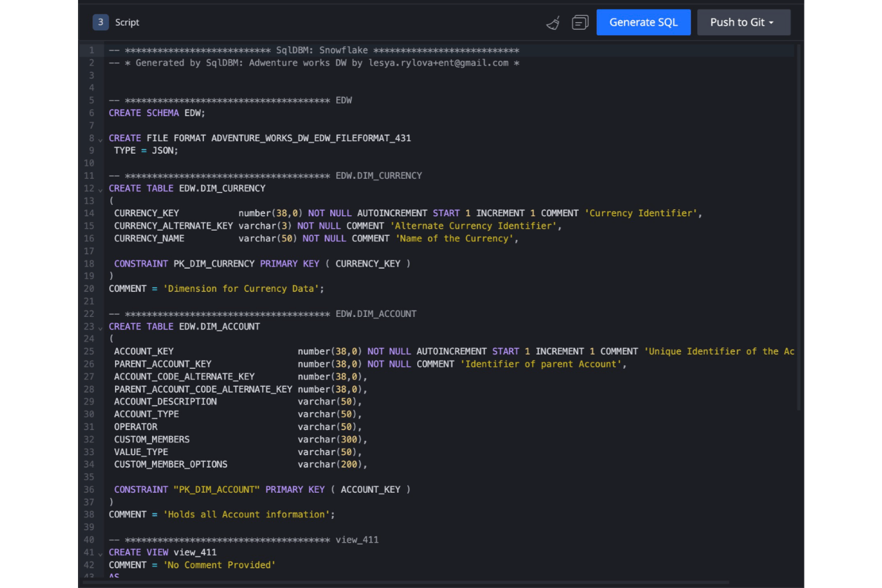The image size is (882, 588).
Task: Click the PARENT_ACCOUNT_CODE_ALTERNATE_KEY column name
Action: (x=203, y=389)
